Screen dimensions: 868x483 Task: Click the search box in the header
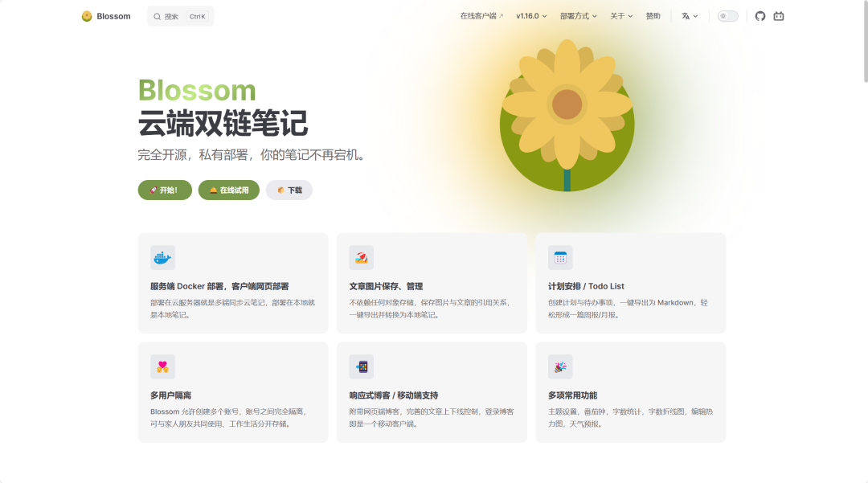pyautogui.click(x=180, y=15)
